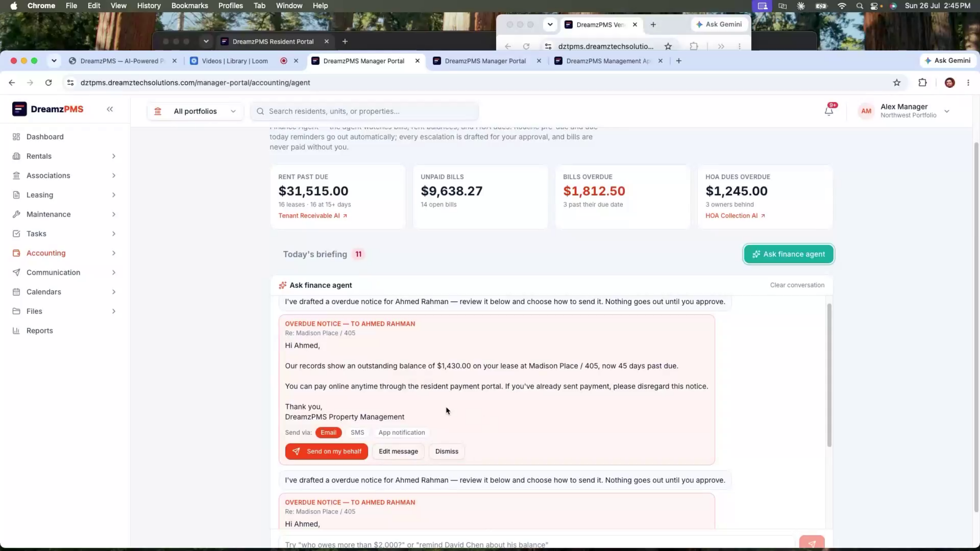Click the Leasing document icon
This screenshot has width=980, height=551.
coord(16,195)
